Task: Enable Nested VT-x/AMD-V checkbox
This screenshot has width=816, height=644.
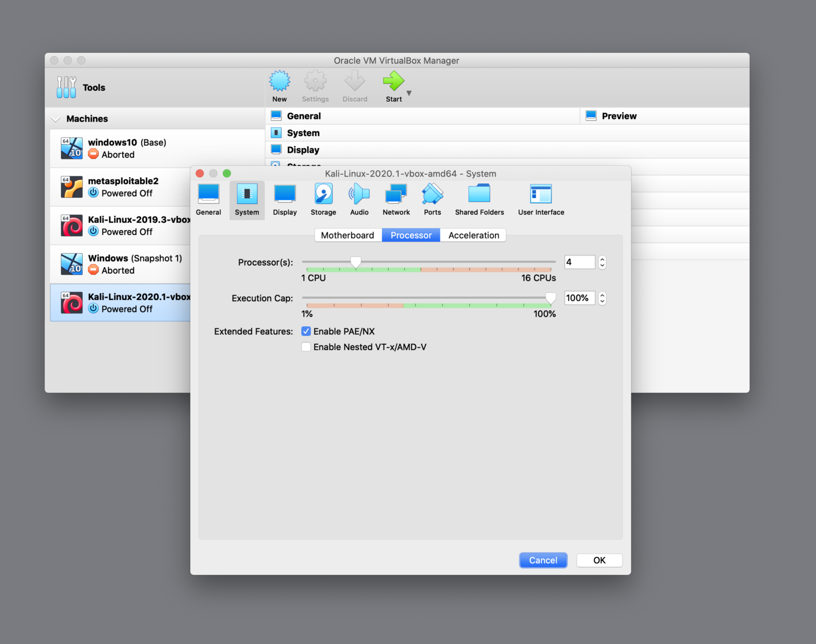Action: click(x=306, y=347)
